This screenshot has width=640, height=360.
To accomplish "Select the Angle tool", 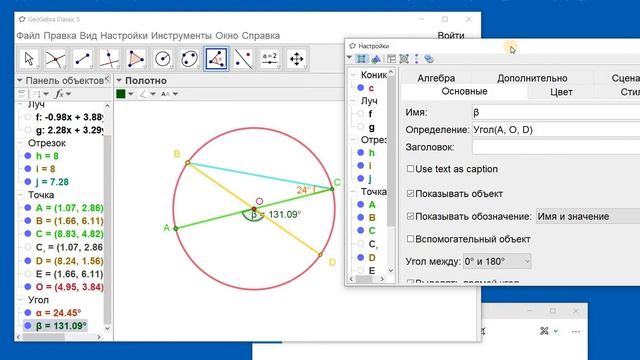I will click(216, 59).
